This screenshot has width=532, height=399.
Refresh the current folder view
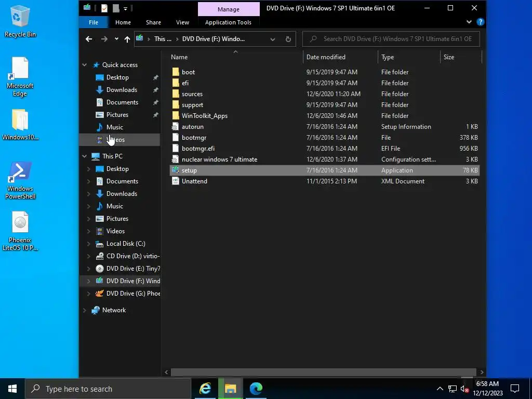[x=288, y=39]
